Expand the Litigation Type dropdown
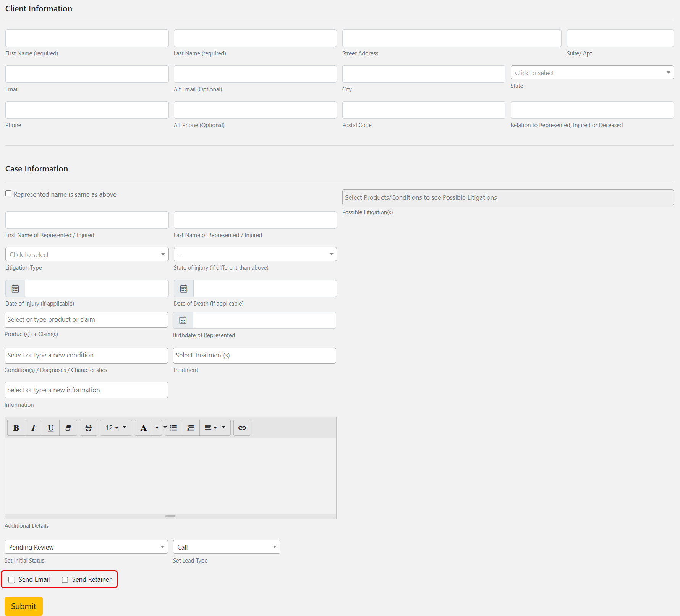The image size is (680, 616). tap(87, 254)
